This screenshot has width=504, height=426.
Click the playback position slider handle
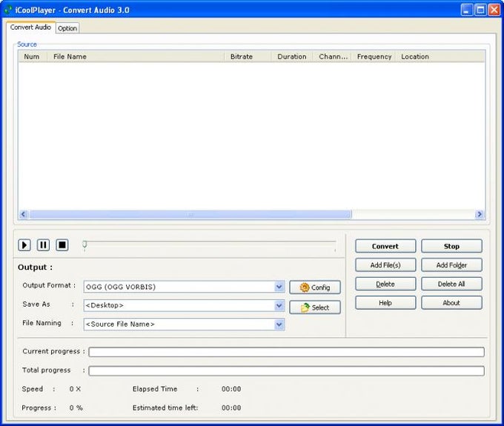[x=84, y=244]
